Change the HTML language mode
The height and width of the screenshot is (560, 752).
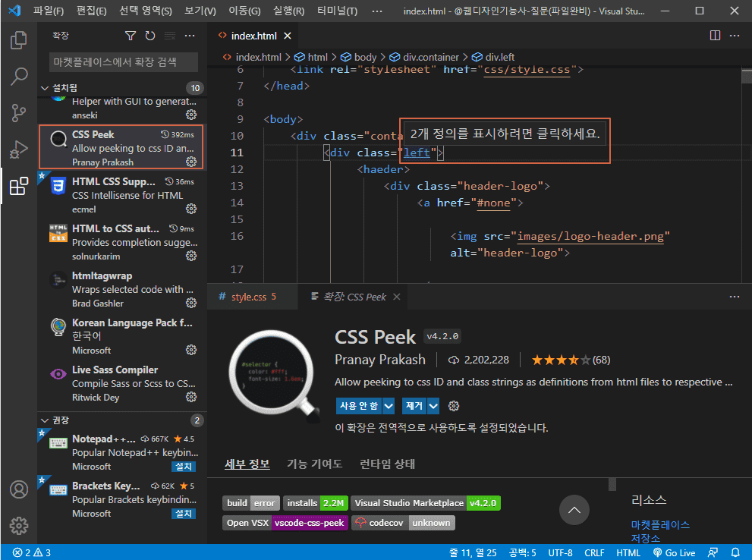[628, 552]
